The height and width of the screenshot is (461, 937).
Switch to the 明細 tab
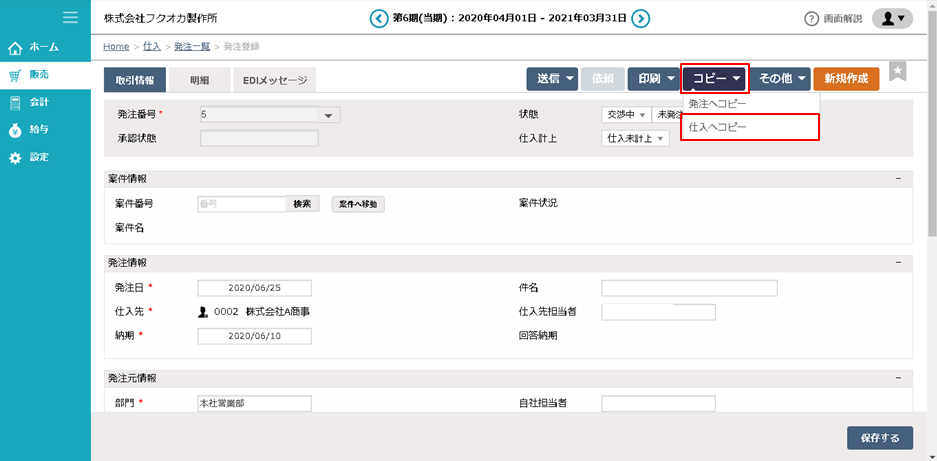click(199, 80)
